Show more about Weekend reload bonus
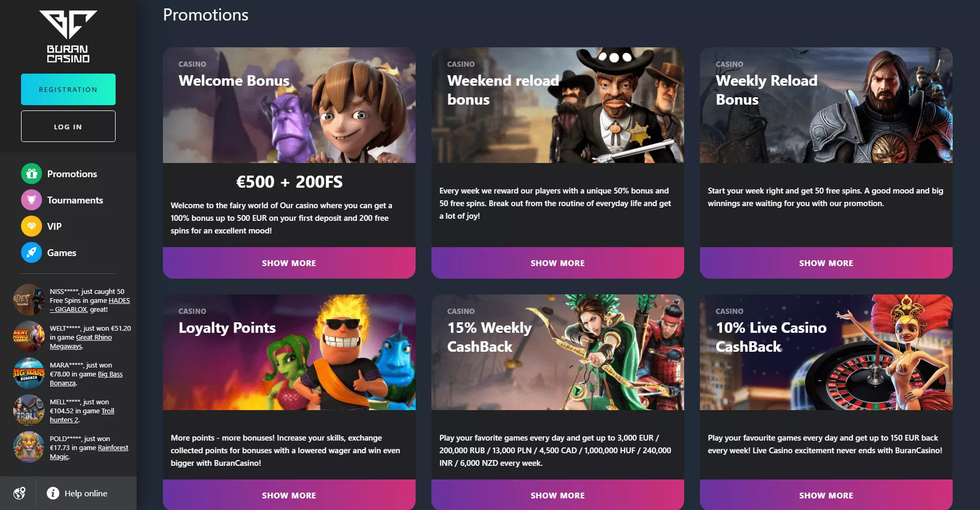Screen dimensions: 980x510 (558, 263)
